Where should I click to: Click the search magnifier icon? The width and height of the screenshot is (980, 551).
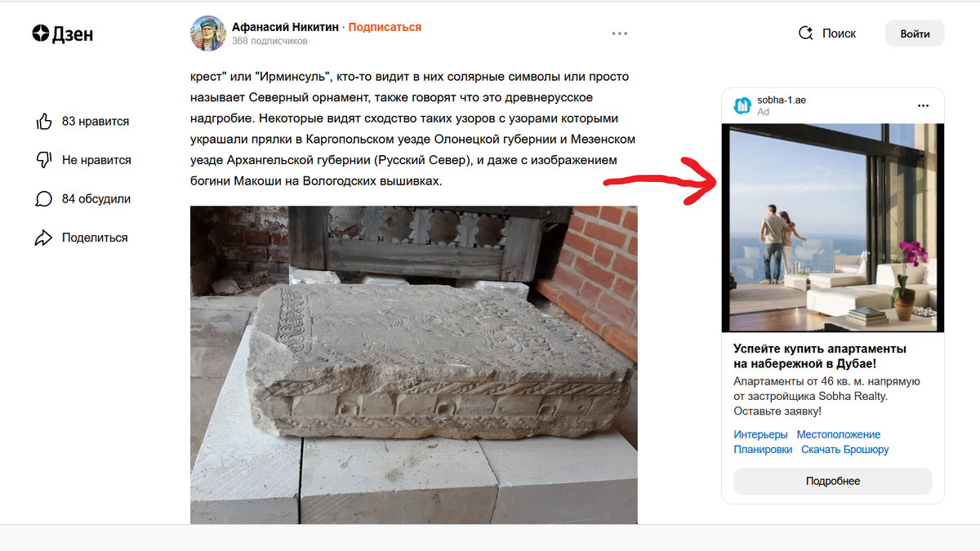click(805, 33)
